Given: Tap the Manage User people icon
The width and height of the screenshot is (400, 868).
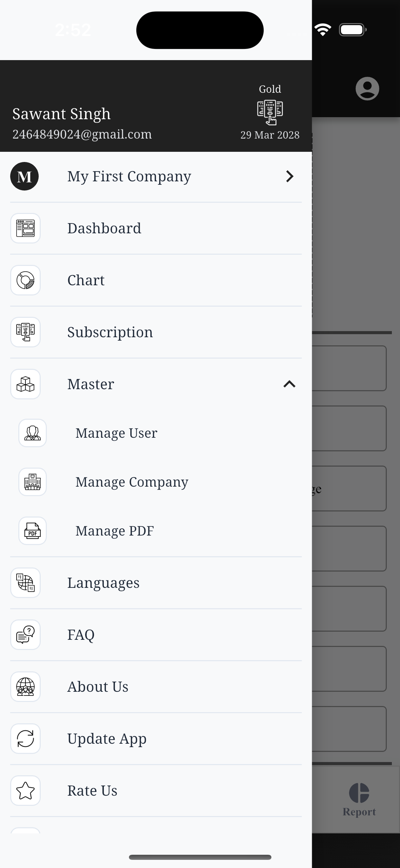Looking at the screenshot, I should pos(33,433).
